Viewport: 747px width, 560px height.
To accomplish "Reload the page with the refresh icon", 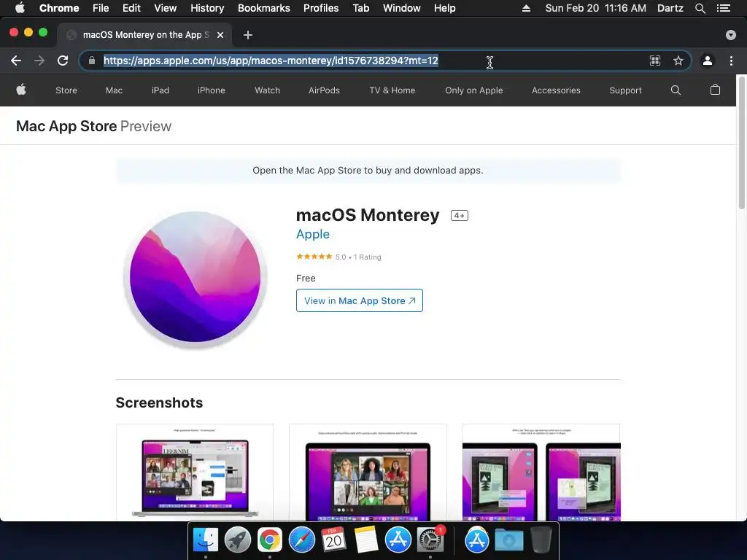I will click(63, 61).
